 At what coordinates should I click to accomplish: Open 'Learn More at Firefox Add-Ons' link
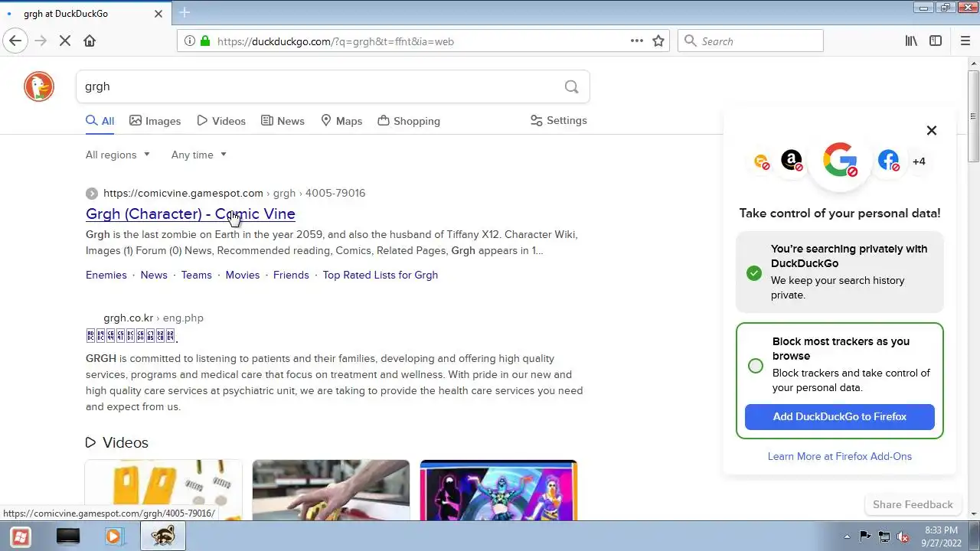point(840,456)
